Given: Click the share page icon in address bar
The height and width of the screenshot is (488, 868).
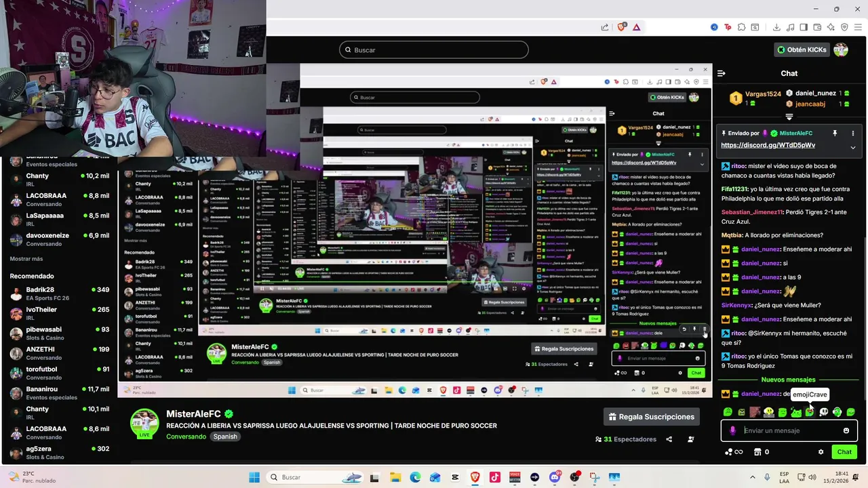Looking at the screenshot, I should pyautogui.click(x=605, y=27).
